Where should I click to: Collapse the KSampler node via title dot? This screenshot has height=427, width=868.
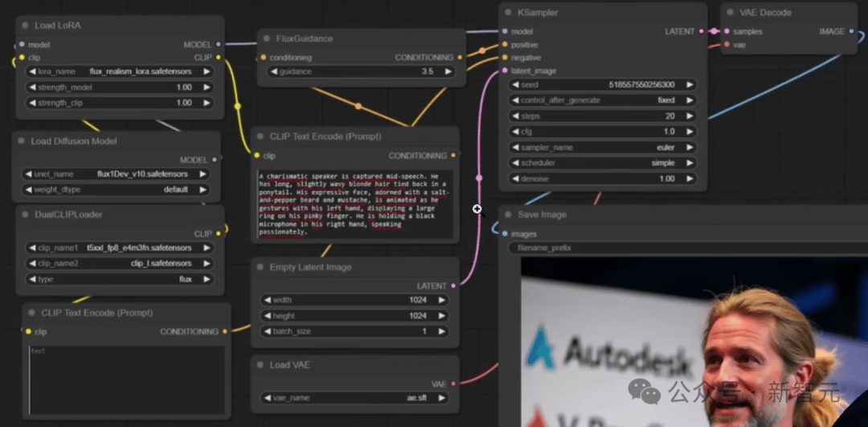[510, 13]
